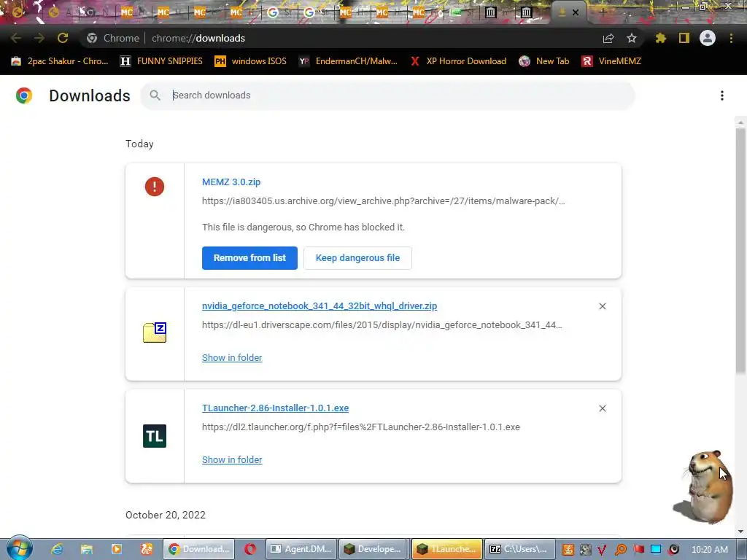The image size is (747, 560).
Task: Open Windows Media Player taskbar icon
Action: pos(117,549)
